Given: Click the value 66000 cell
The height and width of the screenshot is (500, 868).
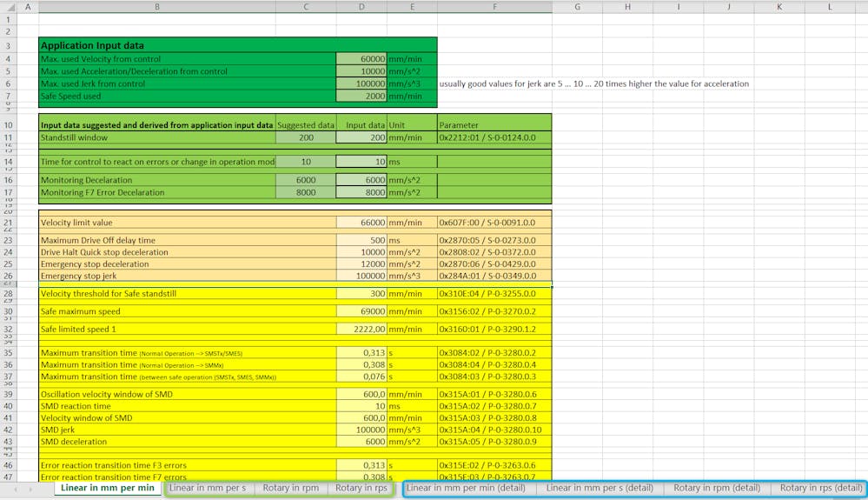Looking at the screenshot, I should coord(361,223).
